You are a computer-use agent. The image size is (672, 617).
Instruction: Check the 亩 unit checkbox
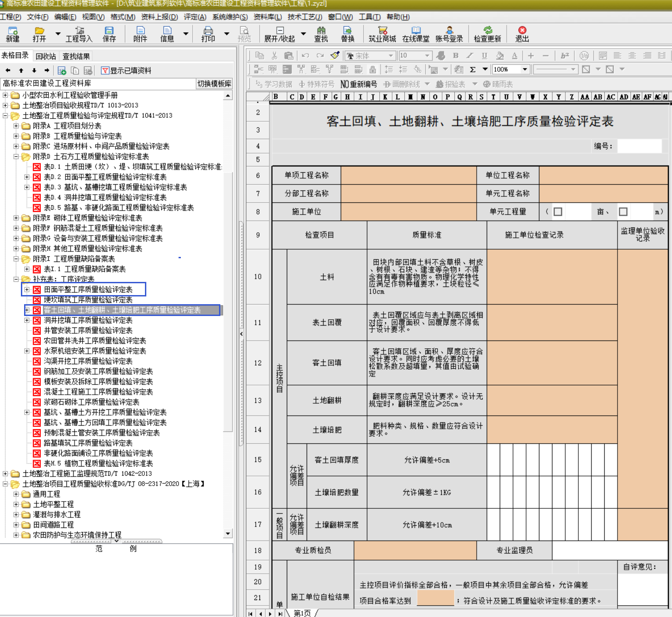[x=558, y=211]
